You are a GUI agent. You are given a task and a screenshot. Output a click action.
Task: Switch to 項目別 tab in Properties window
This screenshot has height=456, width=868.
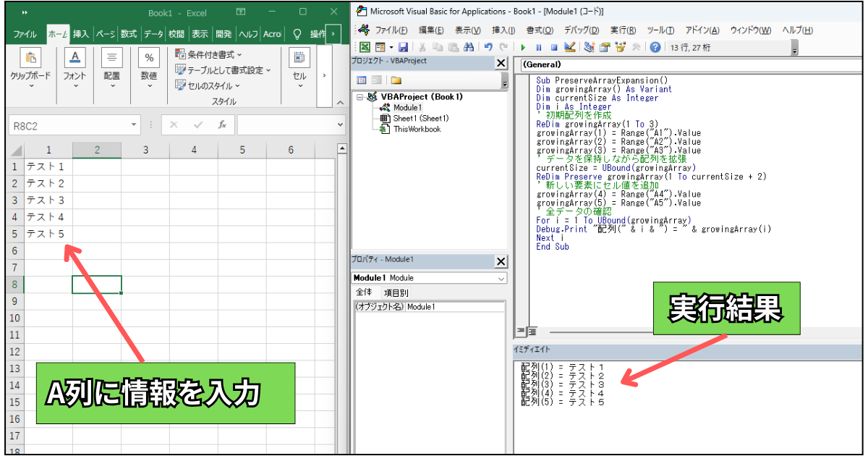tap(396, 292)
